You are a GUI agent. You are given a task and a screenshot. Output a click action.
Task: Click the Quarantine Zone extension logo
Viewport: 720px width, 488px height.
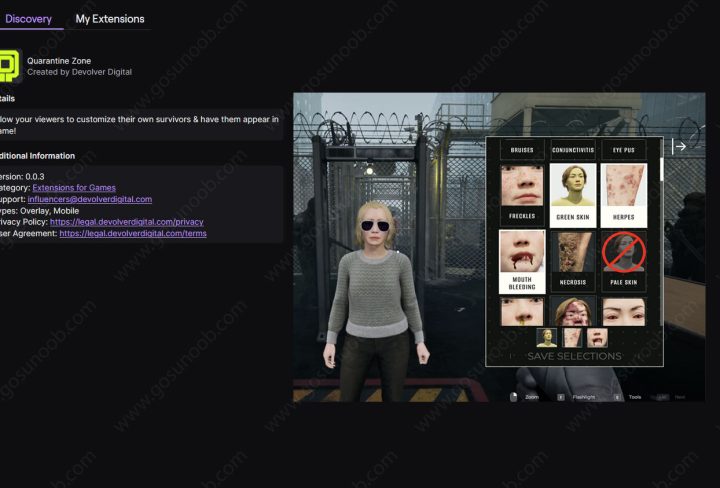(10, 66)
